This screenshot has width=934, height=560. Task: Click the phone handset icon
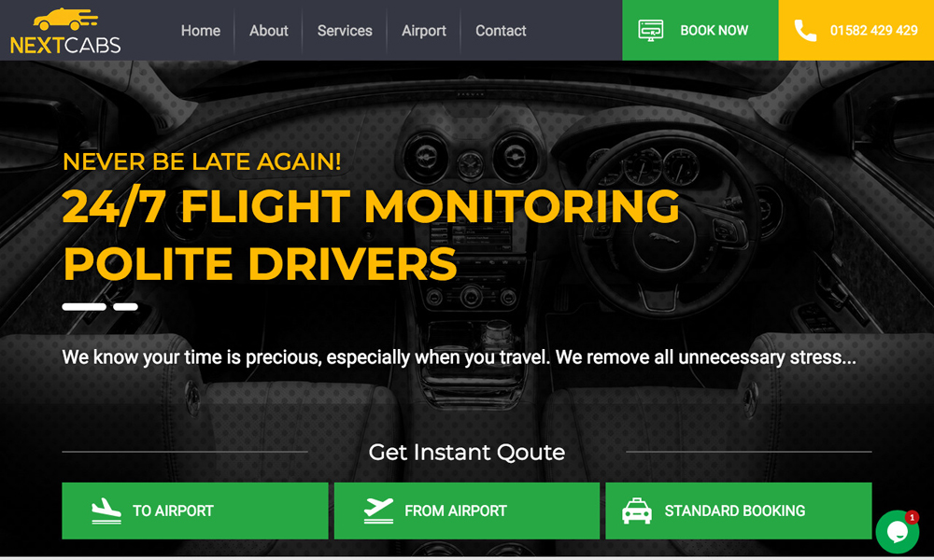(805, 31)
